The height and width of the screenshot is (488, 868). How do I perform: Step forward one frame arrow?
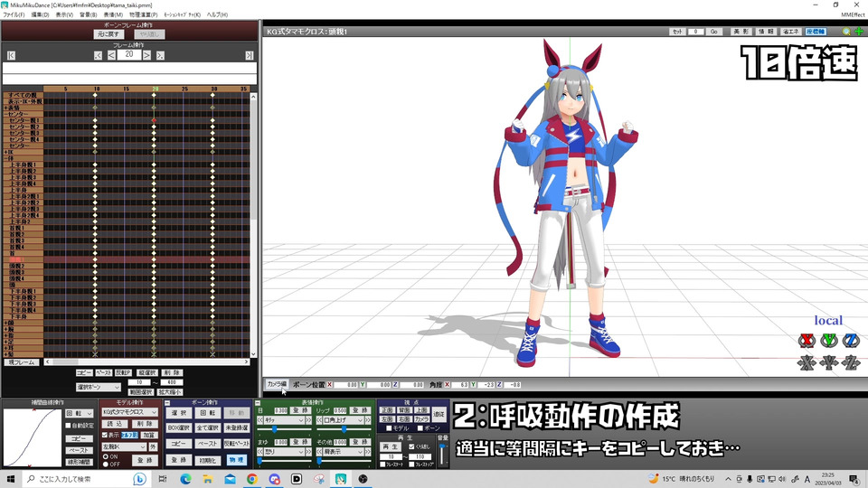point(146,55)
